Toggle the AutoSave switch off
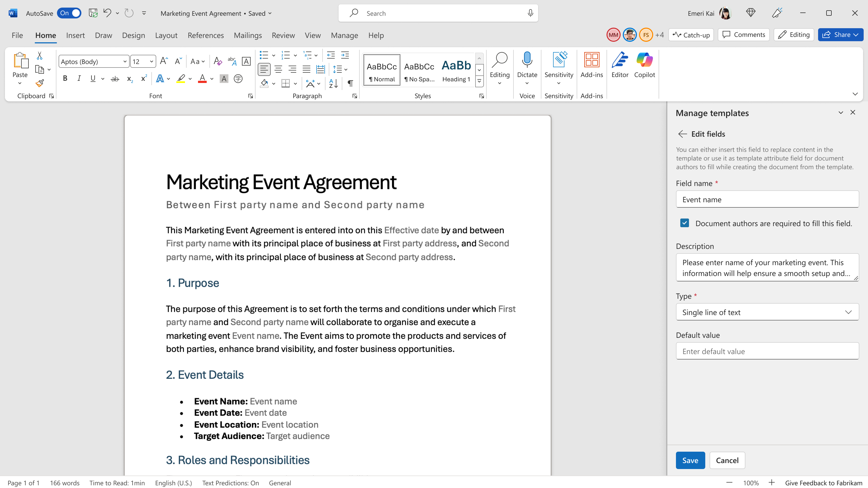This screenshot has width=868, height=488. coord(69,13)
